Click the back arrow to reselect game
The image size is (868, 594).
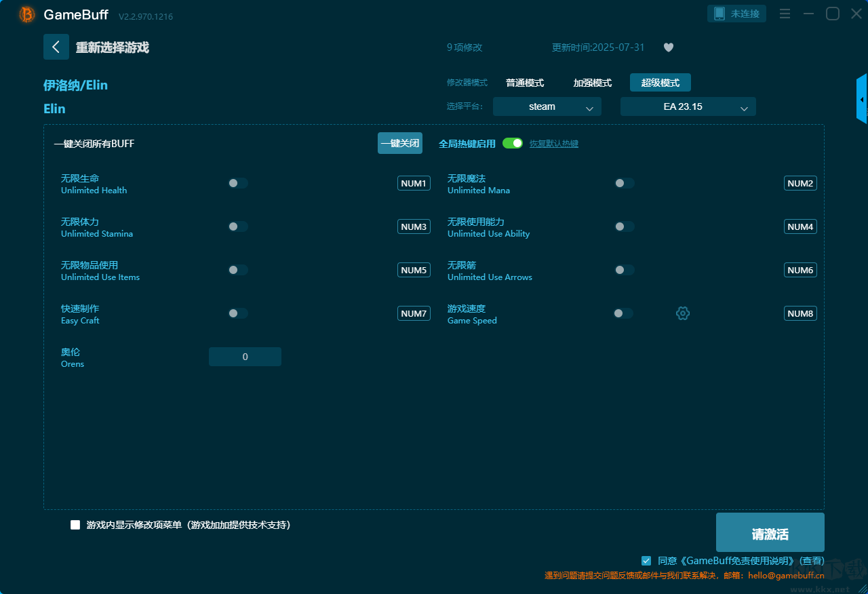(x=56, y=47)
